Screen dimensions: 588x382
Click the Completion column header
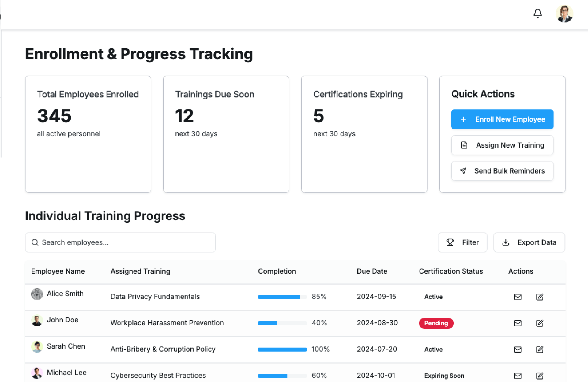277,271
